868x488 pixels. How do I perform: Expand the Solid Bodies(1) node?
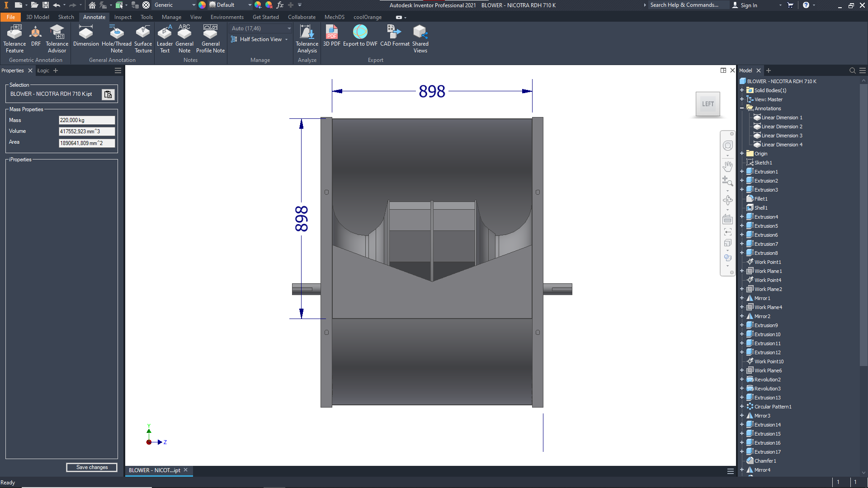tap(742, 90)
